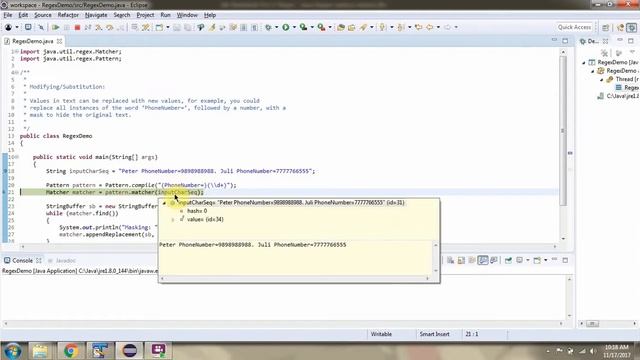Open the Project menu

145,15
